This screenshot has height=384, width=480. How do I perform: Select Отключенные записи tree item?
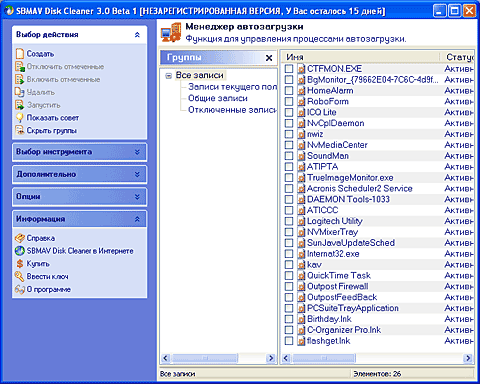point(232,110)
